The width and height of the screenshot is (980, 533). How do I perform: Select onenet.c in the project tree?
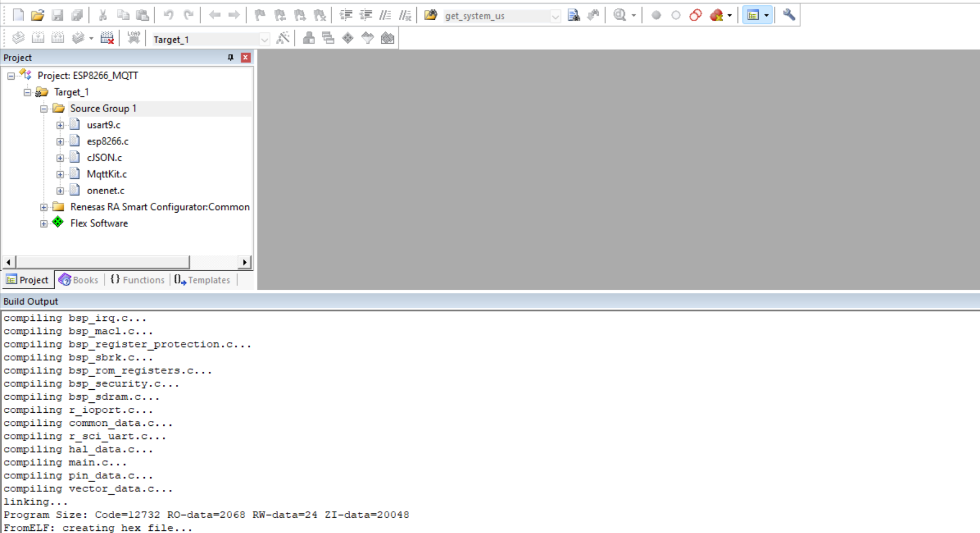click(x=105, y=190)
